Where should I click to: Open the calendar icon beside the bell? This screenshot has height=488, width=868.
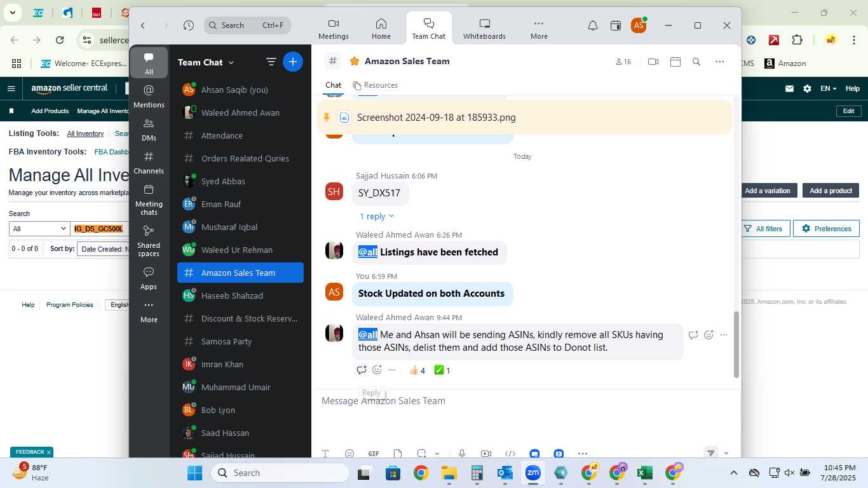(615, 25)
